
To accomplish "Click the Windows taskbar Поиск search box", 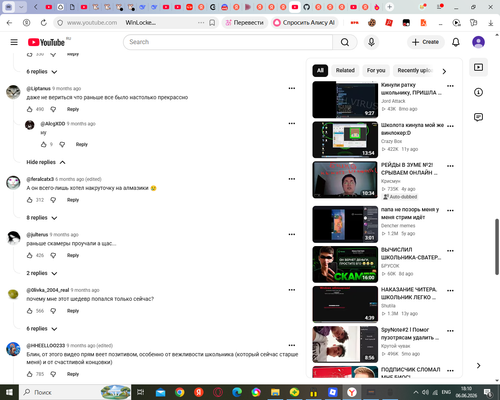I will (x=75, y=392).
